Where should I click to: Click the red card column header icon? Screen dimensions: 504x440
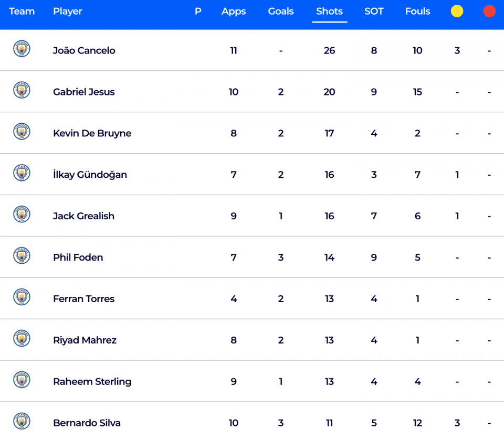click(489, 11)
